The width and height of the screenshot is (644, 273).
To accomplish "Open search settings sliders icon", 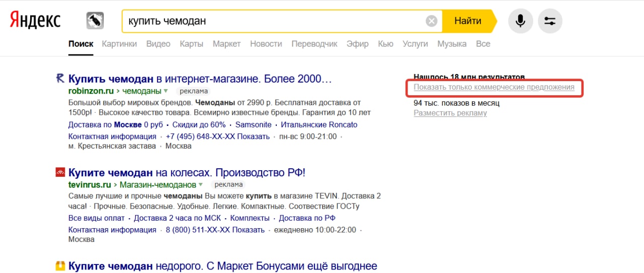I will click(x=550, y=21).
